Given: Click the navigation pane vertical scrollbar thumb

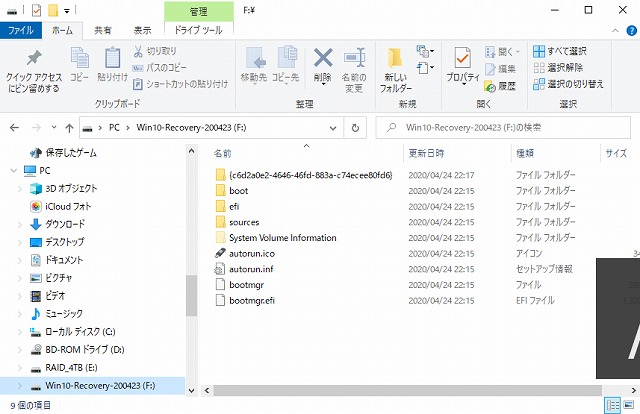Looking at the screenshot, I should click(x=191, y=296).
